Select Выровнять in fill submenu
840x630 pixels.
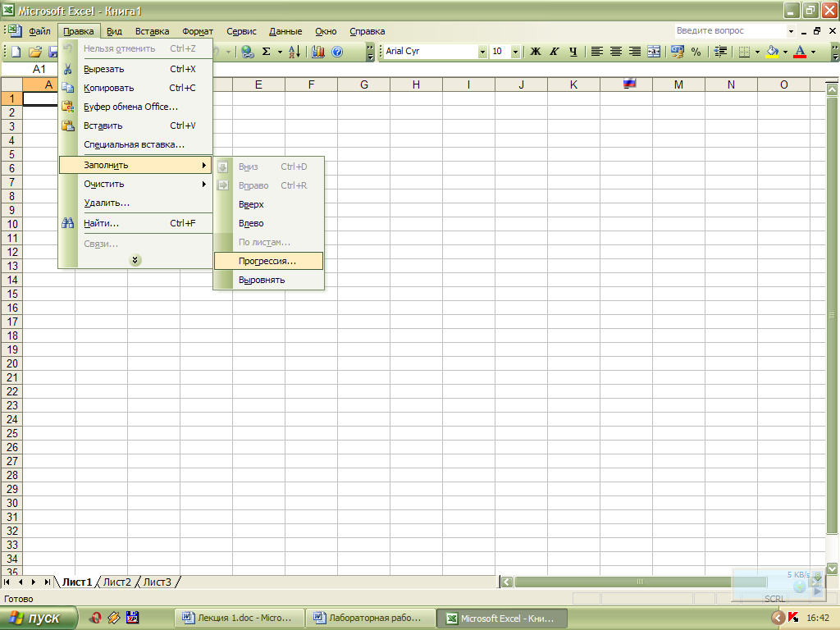pos(268,280)
